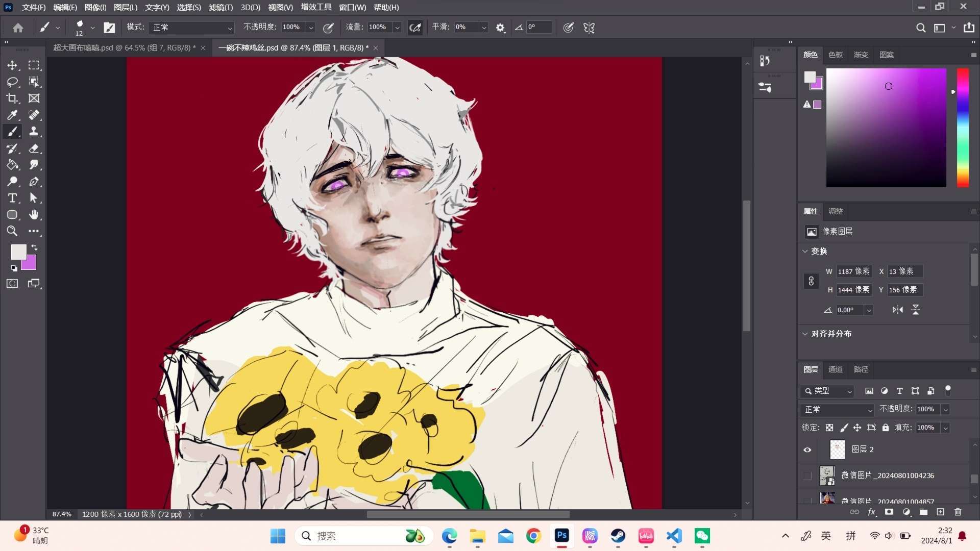Select the Eraser tool

click(x=34, y=148)
